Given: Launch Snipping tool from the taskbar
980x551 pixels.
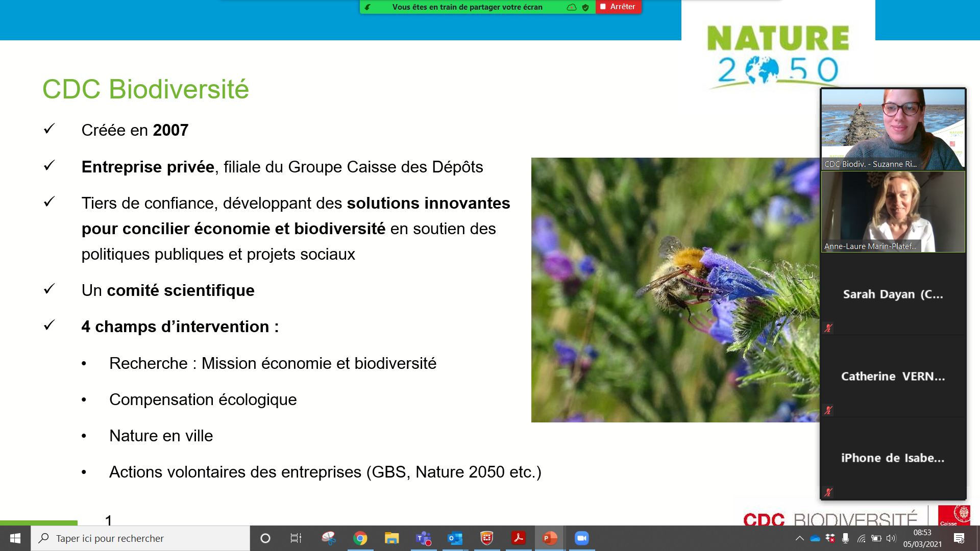Looking at the screenshot, I should pyautogui.click(x=329, y=538).
